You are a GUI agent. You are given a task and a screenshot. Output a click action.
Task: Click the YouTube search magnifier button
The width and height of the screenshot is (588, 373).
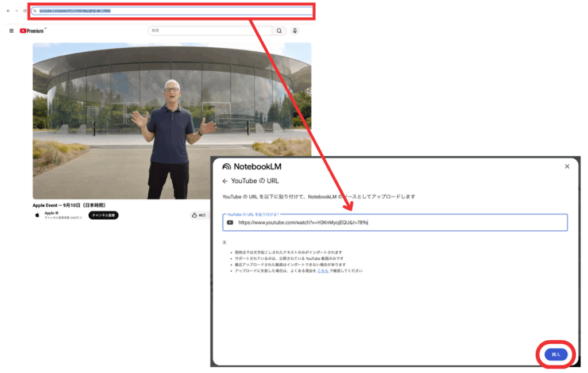tap(279, 31)
